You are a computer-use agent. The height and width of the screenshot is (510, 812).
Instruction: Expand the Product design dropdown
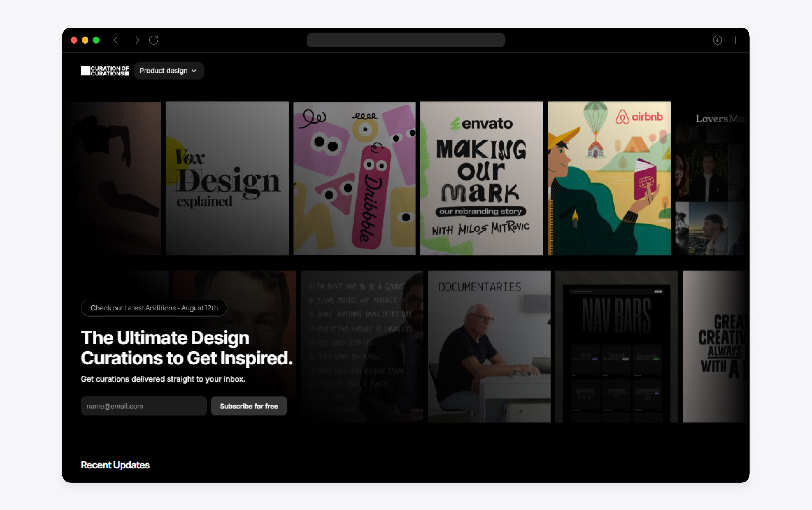(x=169, y=71)
